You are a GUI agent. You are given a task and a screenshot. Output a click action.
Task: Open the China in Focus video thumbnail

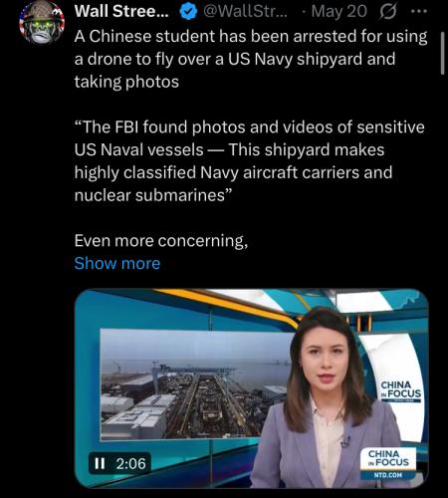pyautogui.click(x=252, y=388)
